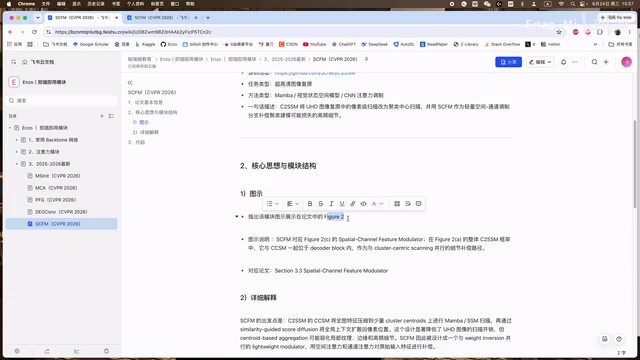Viewport: 640px width, 360px height.
Task: Open the text alignment dropdown
Action: pyautogui.click(x=293, y=203)
